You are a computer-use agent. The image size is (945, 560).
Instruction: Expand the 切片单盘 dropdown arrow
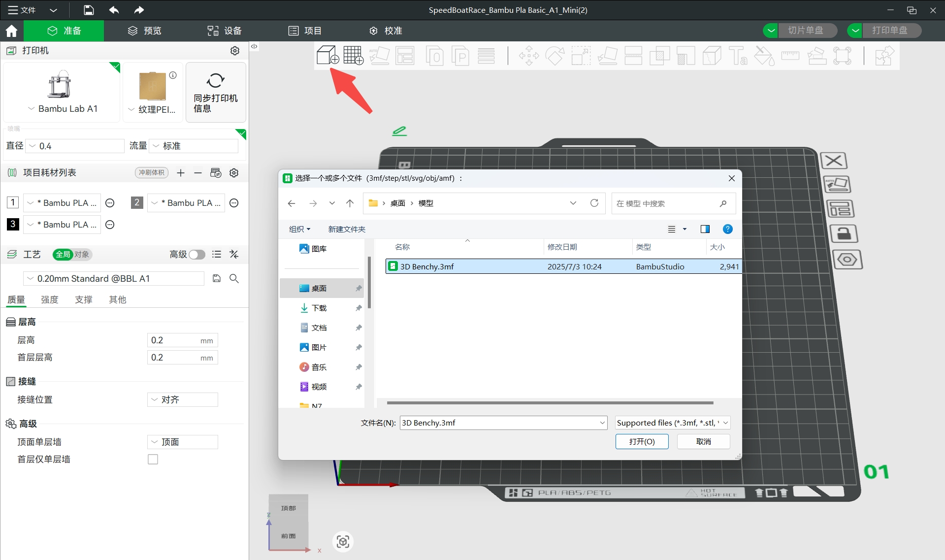click(x=771, y=31)
